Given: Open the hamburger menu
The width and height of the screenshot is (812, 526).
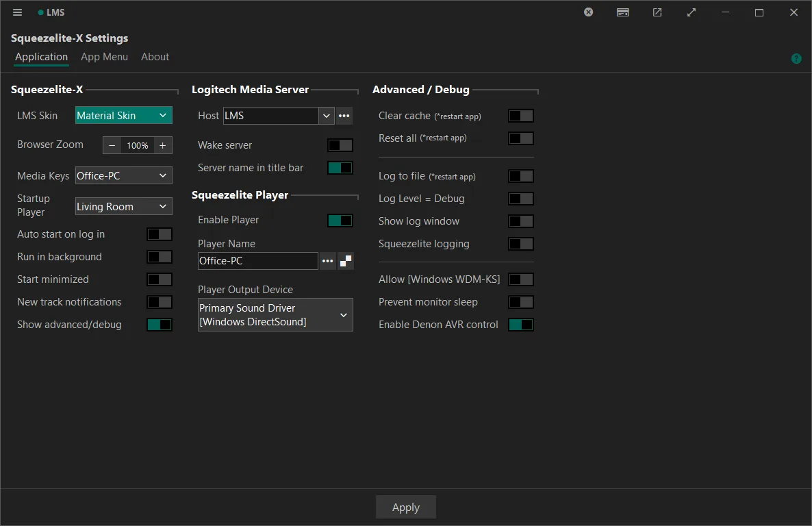Looking at the screenshot, I should tap(17, 12).
